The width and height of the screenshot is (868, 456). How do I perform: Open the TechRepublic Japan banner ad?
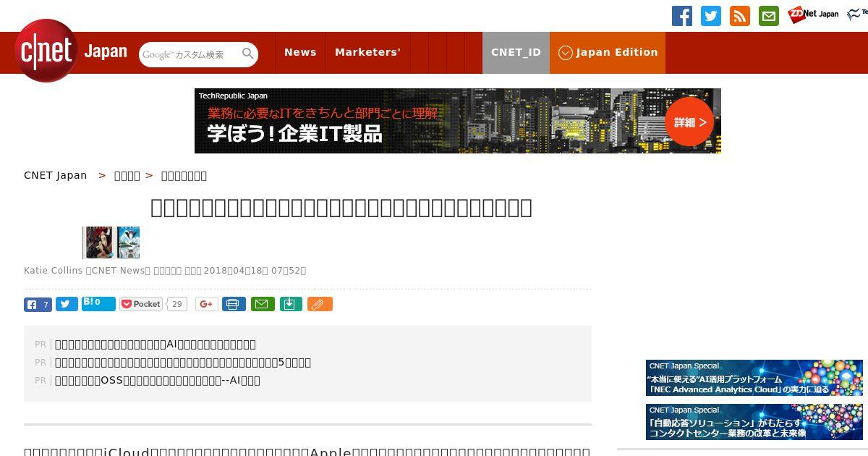tap(457, 121)
